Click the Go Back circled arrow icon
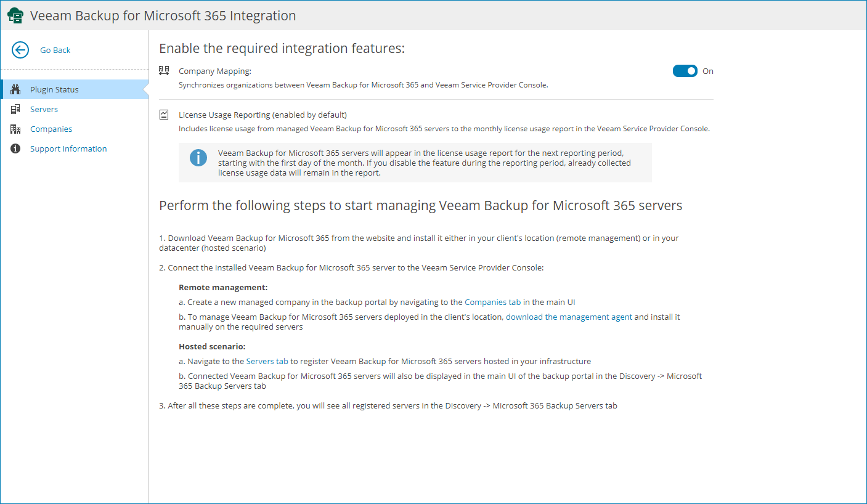This screenshot has width=867, height=504. 20,50
